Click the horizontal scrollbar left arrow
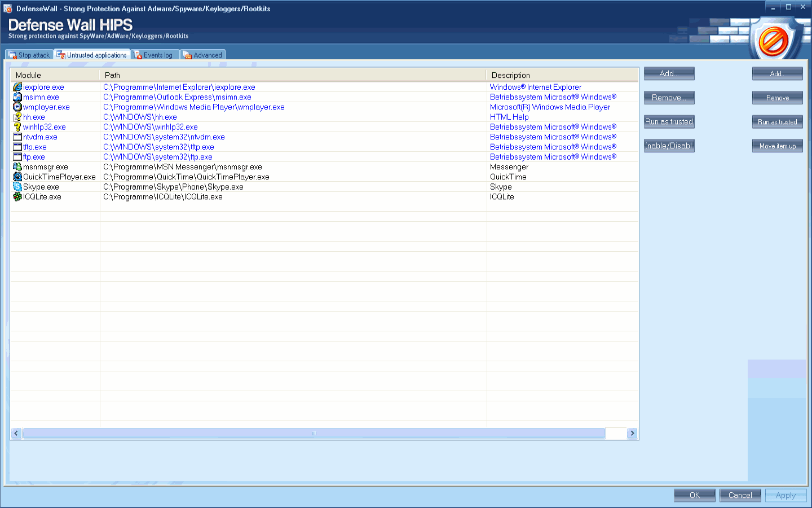 pyautogui.click(x=16, y=433)
